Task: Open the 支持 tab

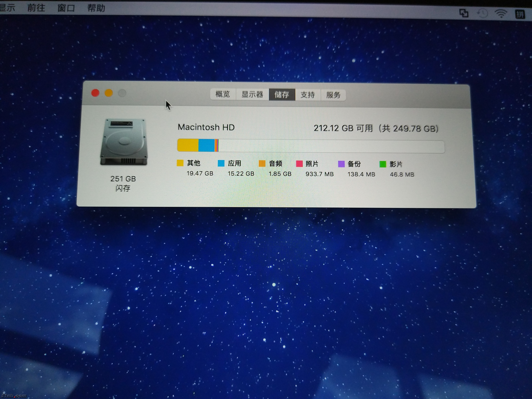Action: (x=308, y=95)
